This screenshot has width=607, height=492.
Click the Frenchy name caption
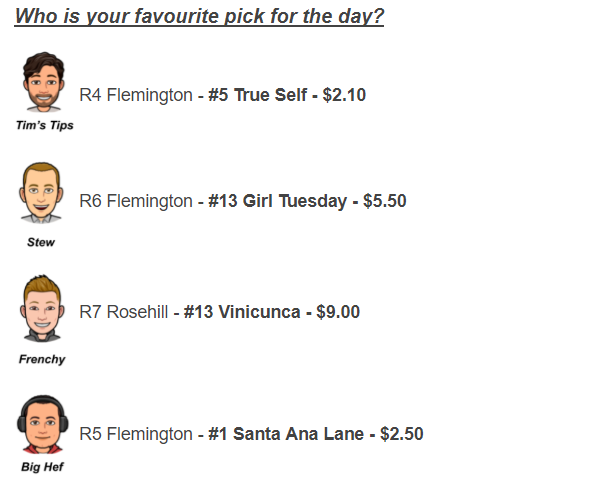pyautogui.click(x=42, y=359)
